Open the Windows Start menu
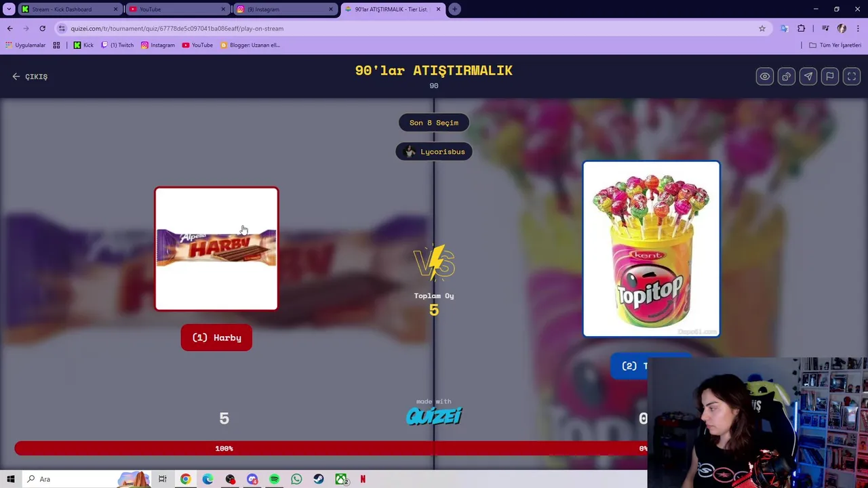Image resolution: width=868 pixels, height=488 pixels. click(x=11, y=479)
